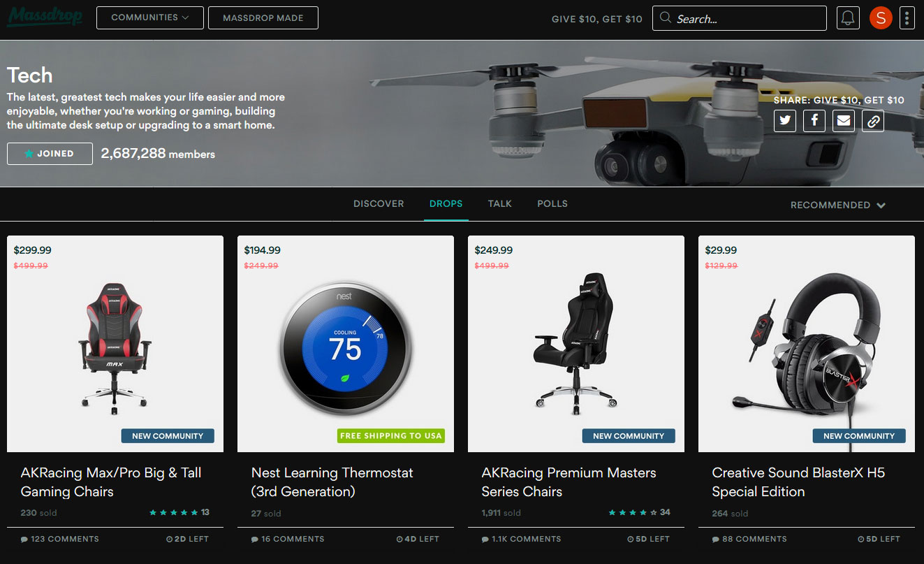The height and width of the screenshot is (564, 924).
Task: Click the $194.99 Nest thermostat price
Action: 263,250
